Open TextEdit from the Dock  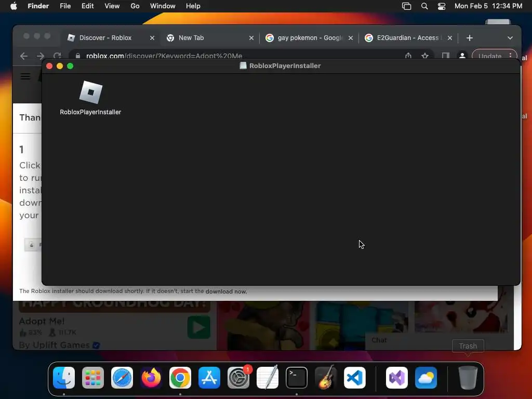[268, 378]
